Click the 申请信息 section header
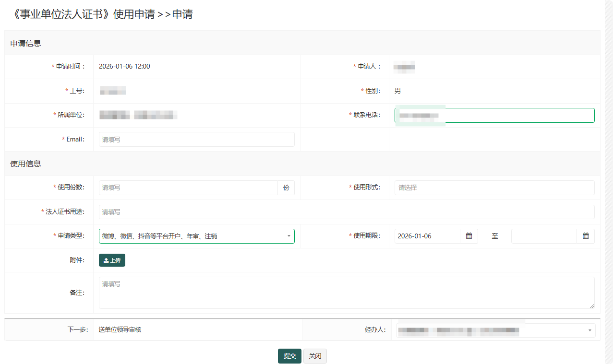The height and width of the screenshot is (364, 613). (x=26, y=43)
